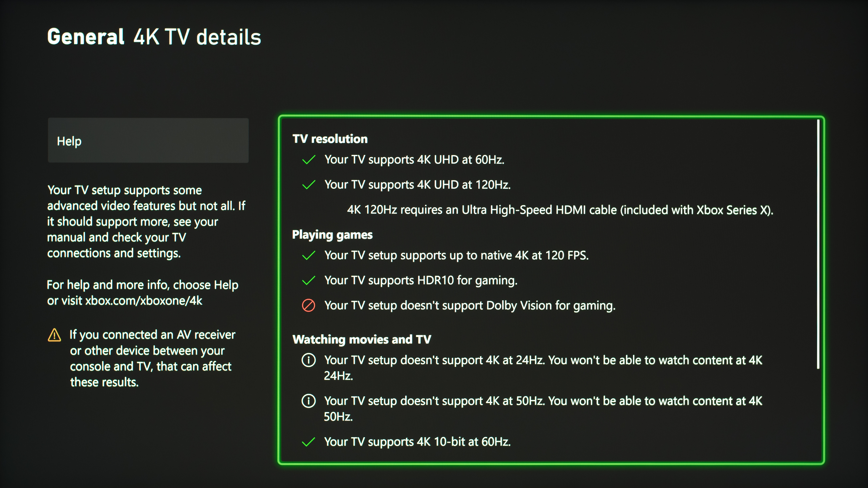Click the checkmark next to native 4K 120 FPS
The image size is (868, 488).
click(x=309, y=256)
